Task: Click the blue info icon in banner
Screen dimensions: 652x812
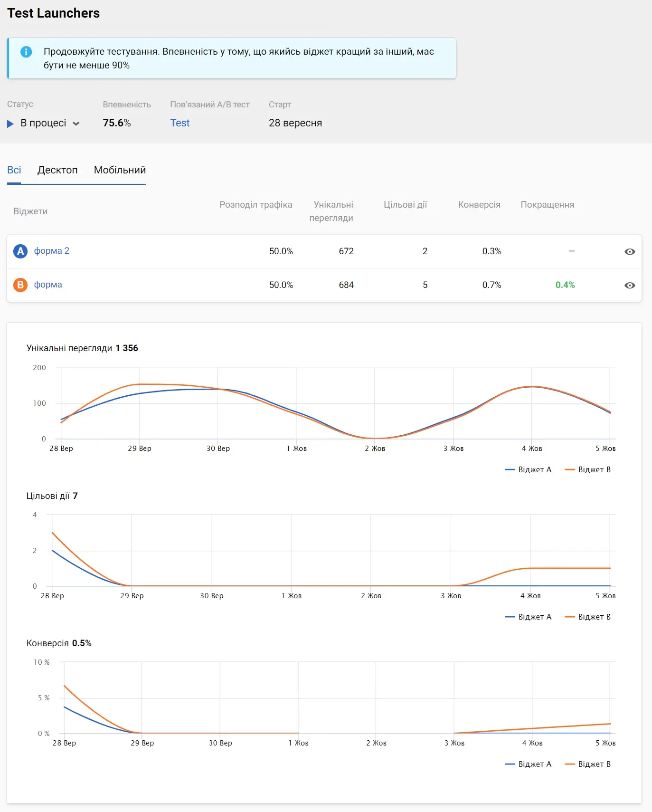Action: point(26,52)
